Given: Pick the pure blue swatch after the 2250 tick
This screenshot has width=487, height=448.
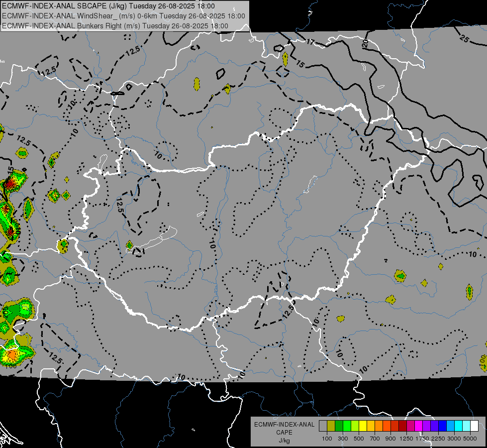Looking at the screenshot, I should click(x=443, y=426).
